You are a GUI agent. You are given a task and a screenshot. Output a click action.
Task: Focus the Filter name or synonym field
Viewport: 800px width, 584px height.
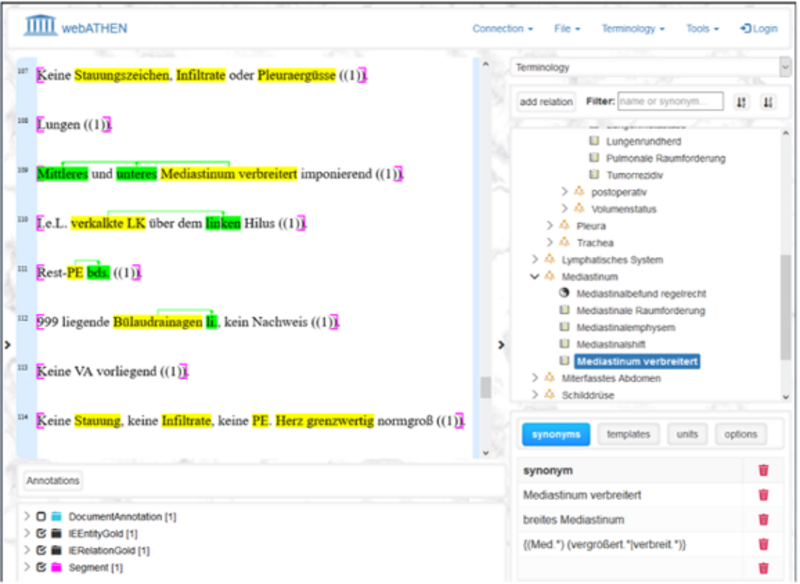coord(670,102)
